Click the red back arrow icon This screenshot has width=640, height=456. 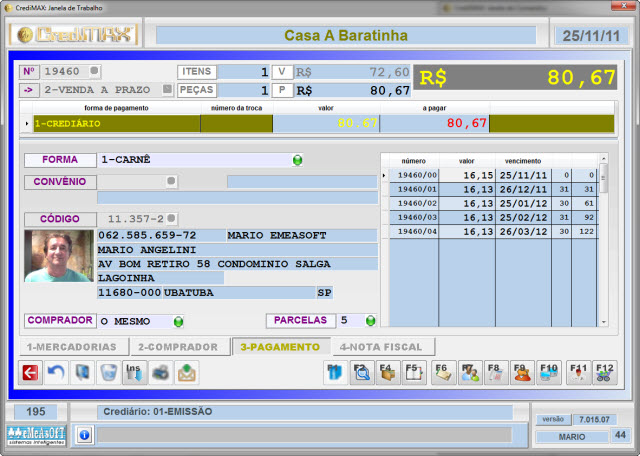click(30, 373)
